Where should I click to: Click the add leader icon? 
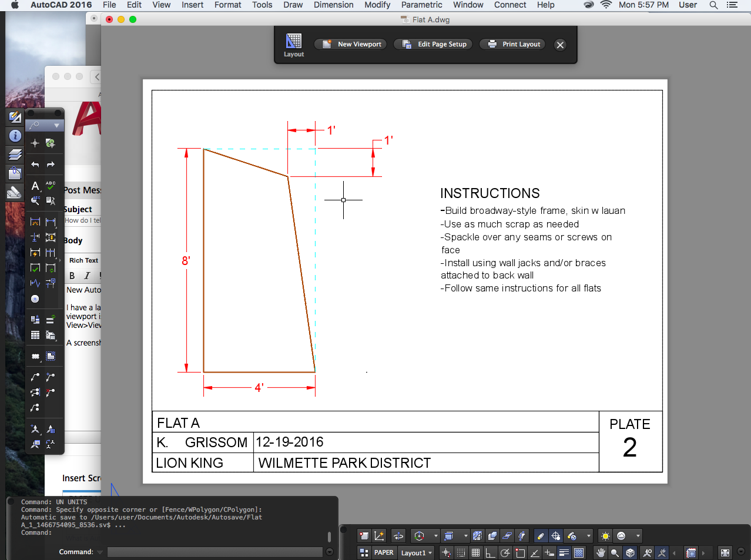51,377
